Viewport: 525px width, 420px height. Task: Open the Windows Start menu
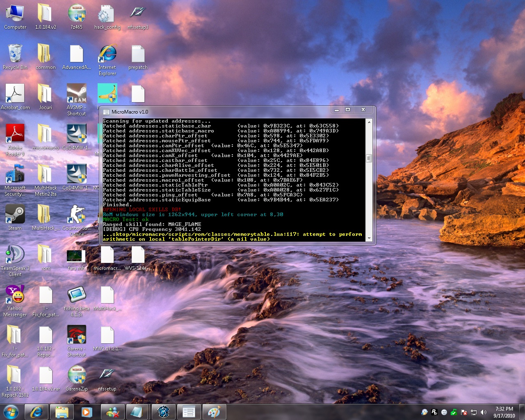(11, 412)
